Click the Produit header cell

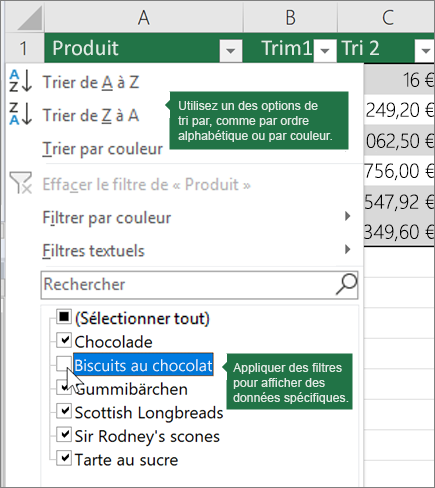pyautogui.click(x=143, y=48)
